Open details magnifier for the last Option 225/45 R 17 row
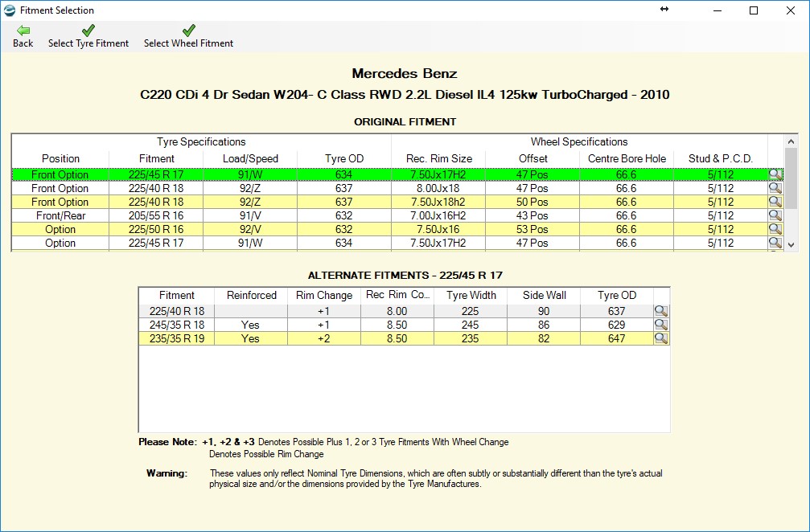This screenshot has width=810, height=532. coord(775,243)
